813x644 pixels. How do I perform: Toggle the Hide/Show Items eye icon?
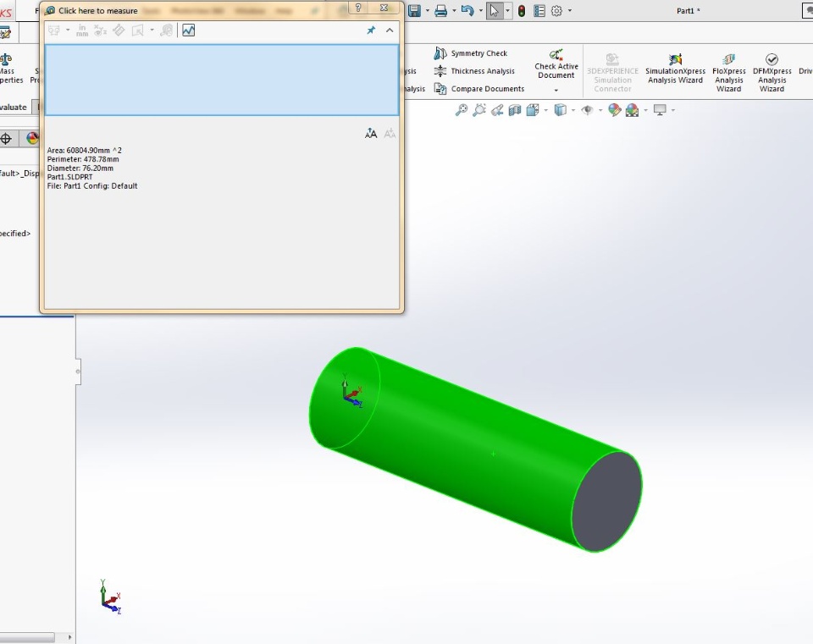click(587, 110)
